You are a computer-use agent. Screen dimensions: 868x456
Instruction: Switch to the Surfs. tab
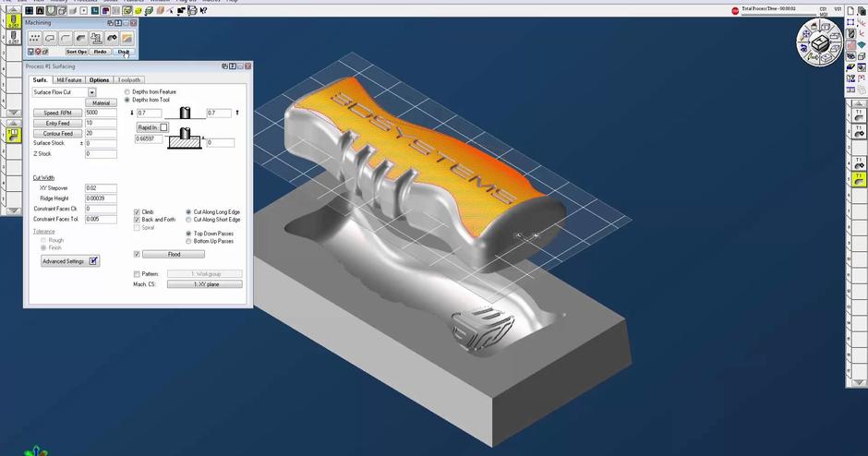(40, 79)
